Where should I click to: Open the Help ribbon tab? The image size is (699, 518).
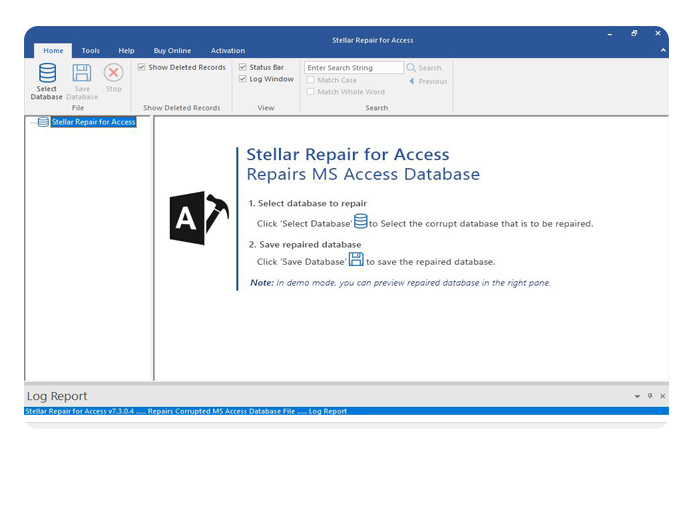click(x=126, y=51)
